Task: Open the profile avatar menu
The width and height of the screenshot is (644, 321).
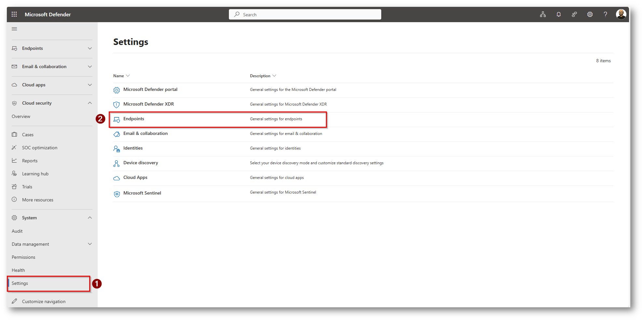Action: tap(621, 14)
